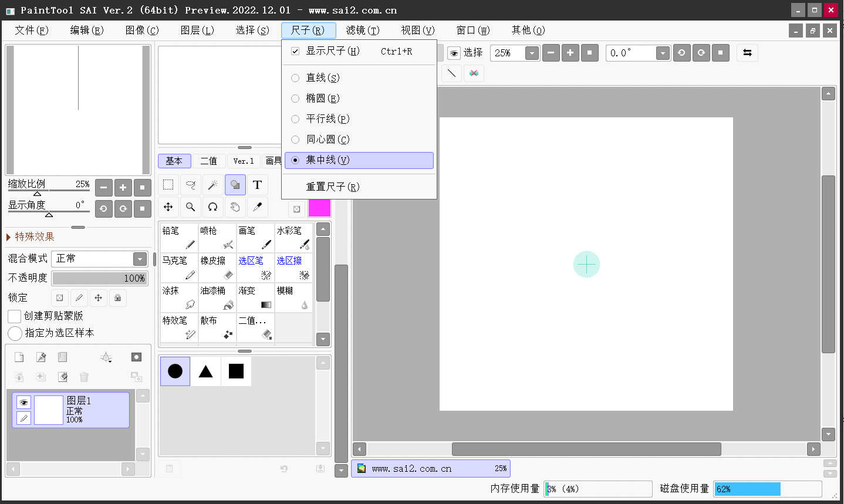Delete layer with trash icon
This screenshot has height=504, width=844.
(x=85, y=377)
